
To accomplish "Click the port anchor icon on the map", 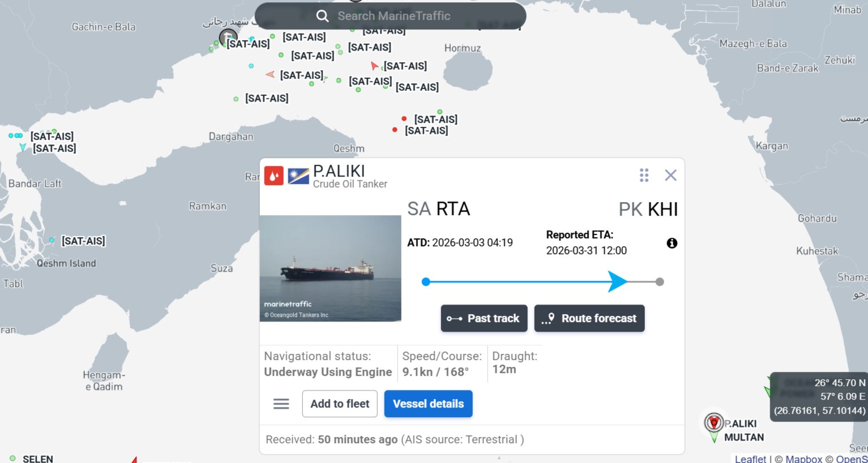I will [x=228, y=38].
